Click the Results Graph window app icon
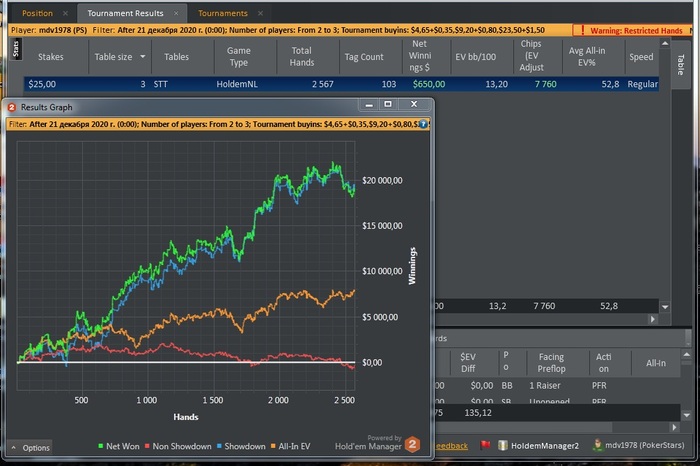The height and width of the screenshot is (466, 700). [x=12, y=107]
